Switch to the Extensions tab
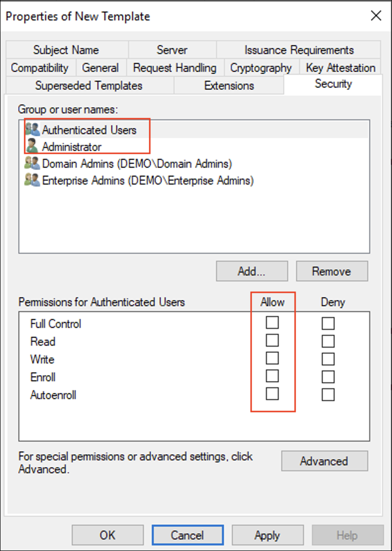Image resolution: width=392 pixels, height=551 pixels. pos(229,86)
